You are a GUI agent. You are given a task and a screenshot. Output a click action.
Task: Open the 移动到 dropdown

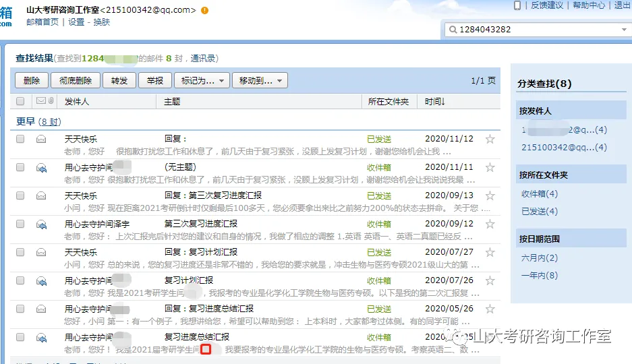(260, 80)
